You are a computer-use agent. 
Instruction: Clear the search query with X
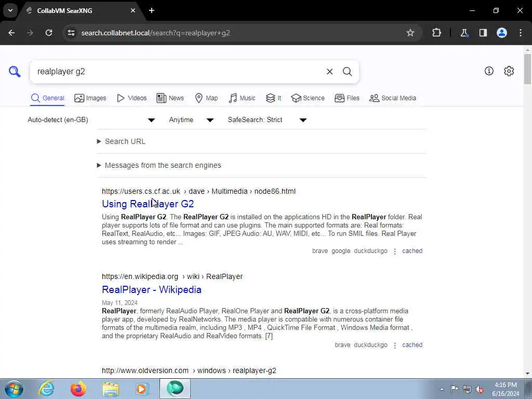tap(329, 72)
